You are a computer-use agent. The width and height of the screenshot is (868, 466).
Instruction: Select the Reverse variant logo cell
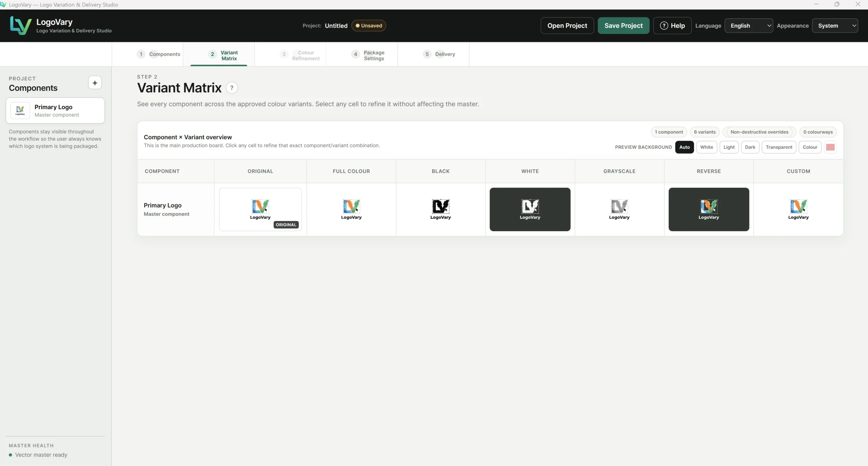[709, 209]
